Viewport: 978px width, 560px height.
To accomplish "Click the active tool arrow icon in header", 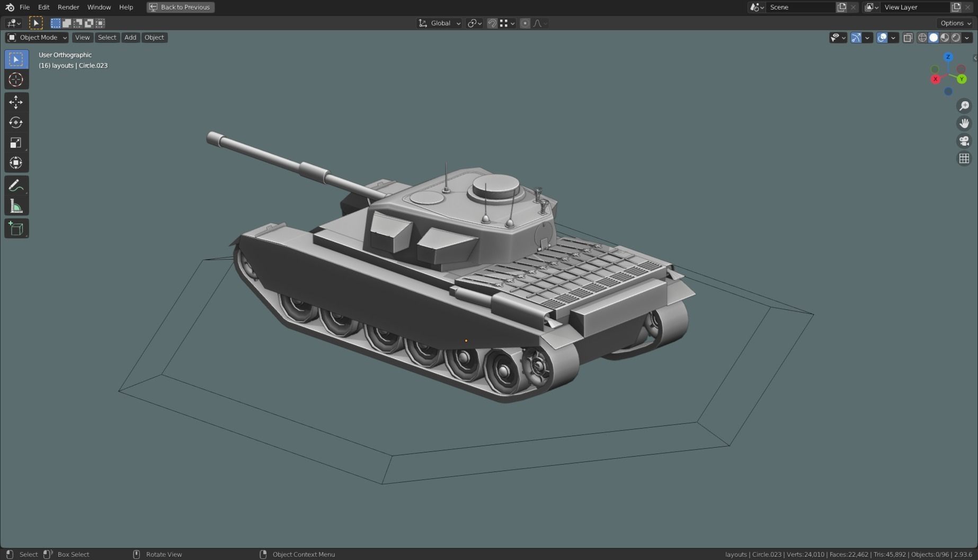I will [35, 23].
